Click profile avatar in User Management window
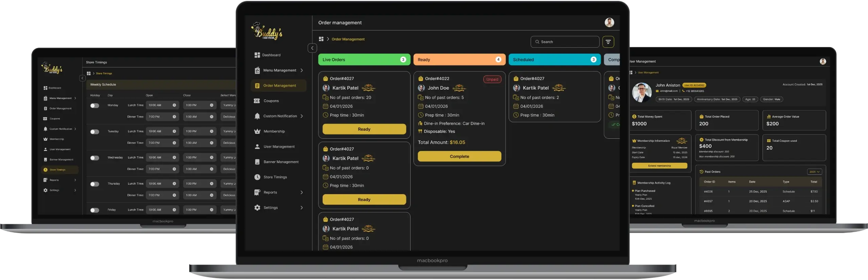 click(x=823, y=61)
